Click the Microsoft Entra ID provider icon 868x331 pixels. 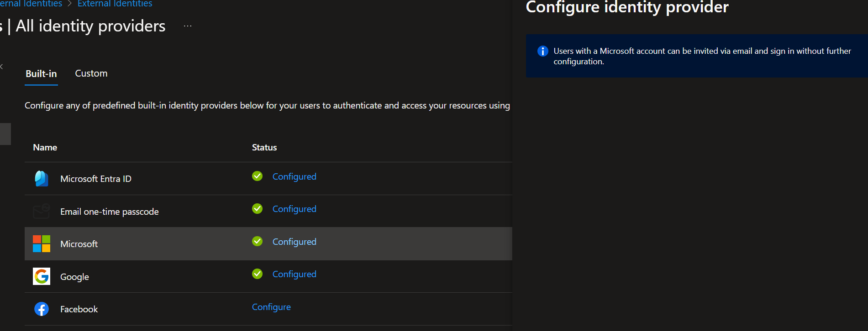pyautogui.click(x=42, y=179)
